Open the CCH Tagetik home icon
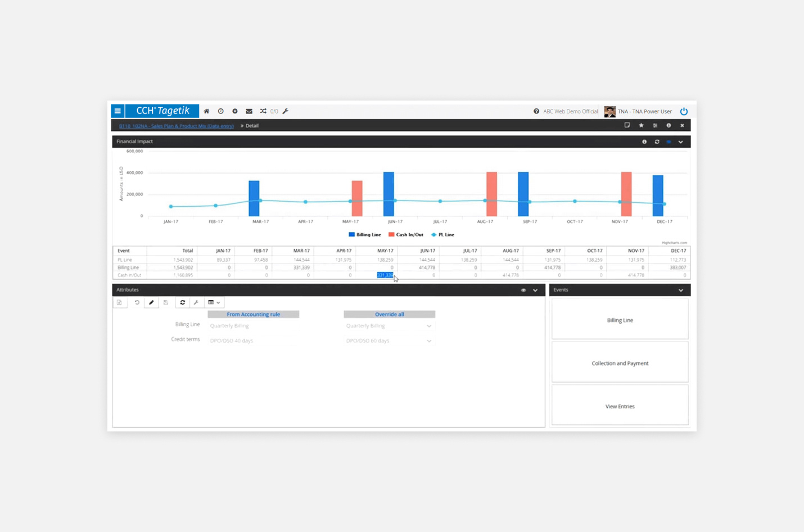 coord(206,111)
